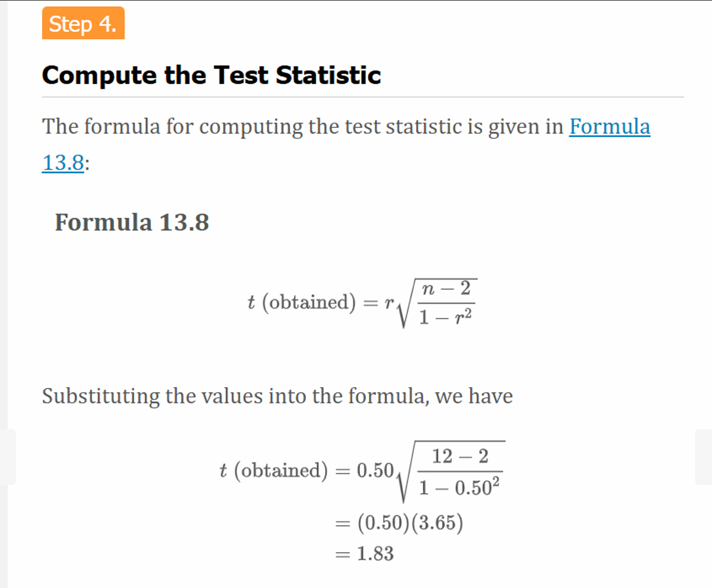This screenshot has height=588, width=712.
Task: Click the orange Step 4. badge
Action: (x=83, y=24)
